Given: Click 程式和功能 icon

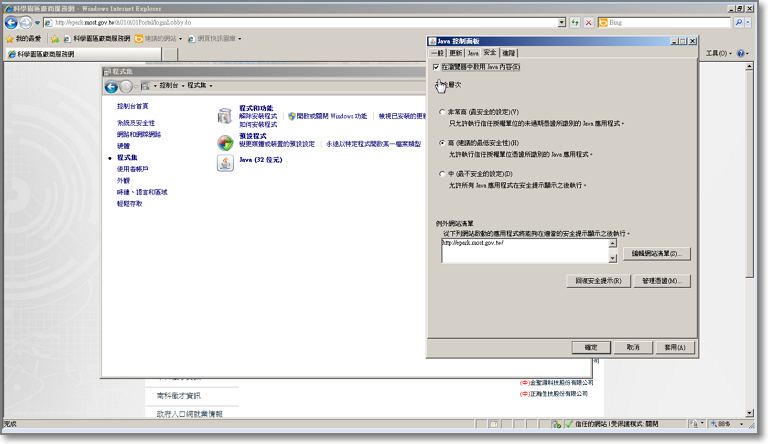Looking at the screenshot, I should (x=225, y=116).
